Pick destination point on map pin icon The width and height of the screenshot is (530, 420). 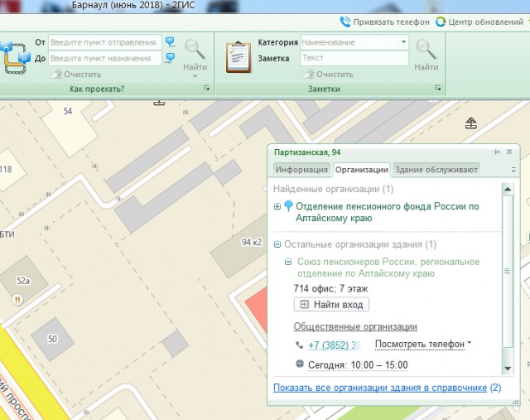click(170, 58)
